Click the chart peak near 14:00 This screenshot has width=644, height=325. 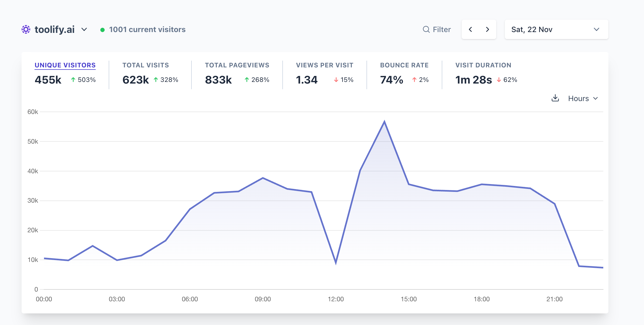[384, 122]
